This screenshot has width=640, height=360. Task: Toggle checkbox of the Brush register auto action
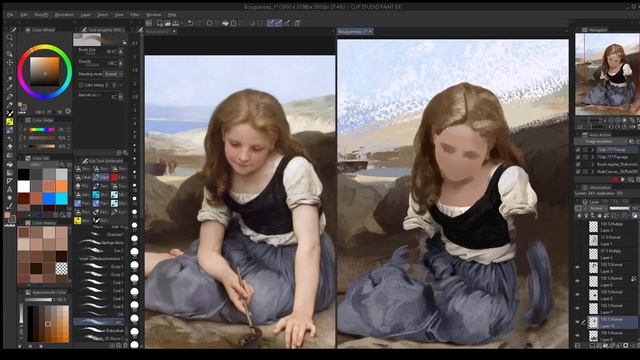click(578, 164)
